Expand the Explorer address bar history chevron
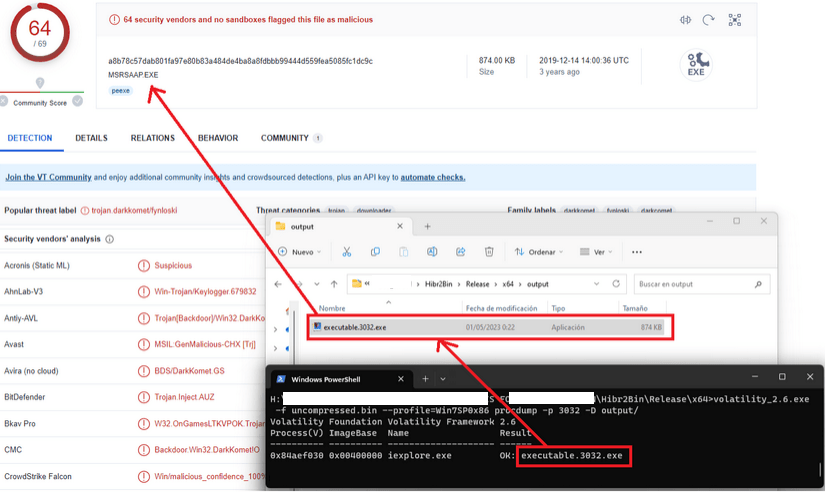 coord(597,284)
